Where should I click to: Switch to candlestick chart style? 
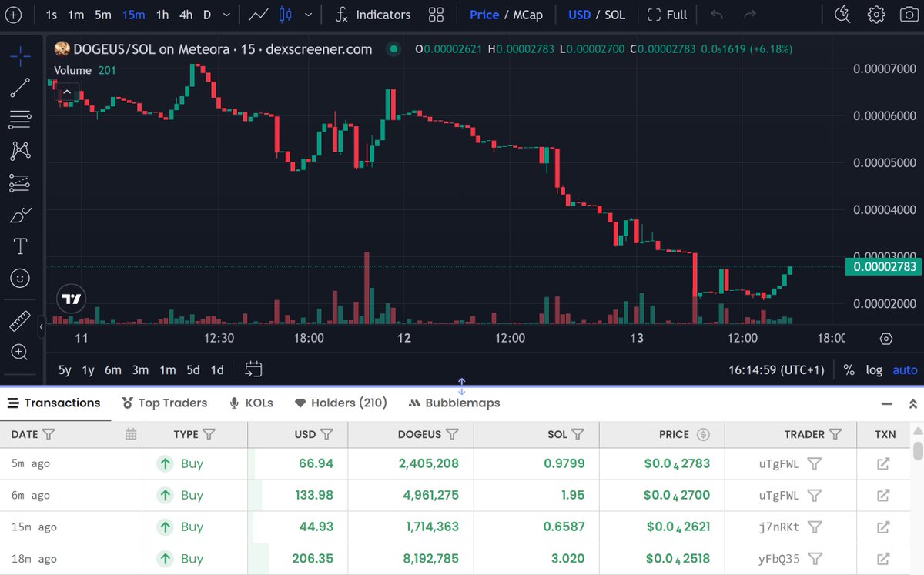(x=286, y=15)
